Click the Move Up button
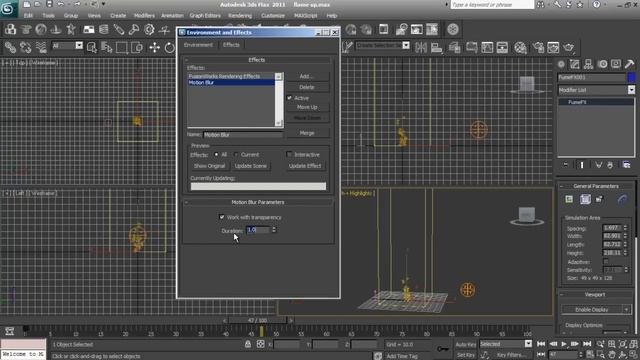 307,107
